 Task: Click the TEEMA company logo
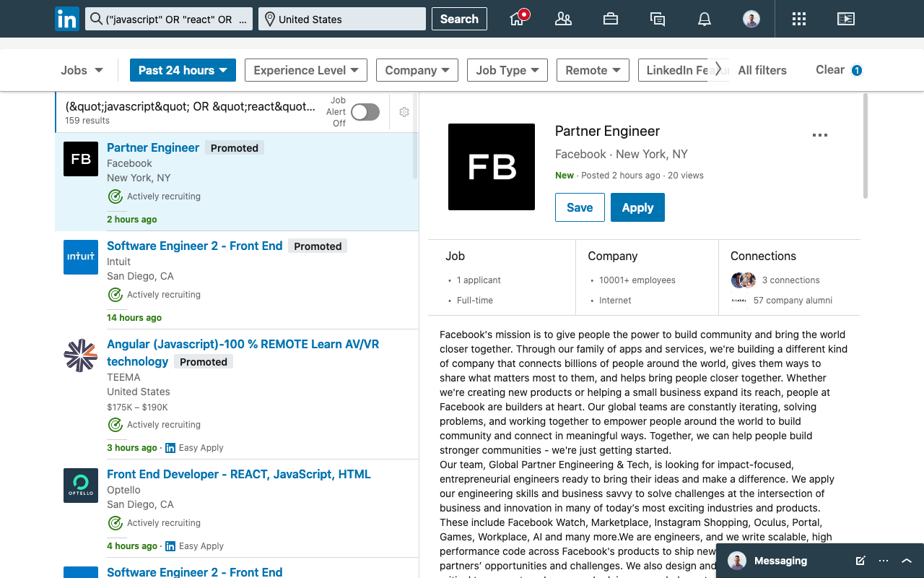(81, 355)
